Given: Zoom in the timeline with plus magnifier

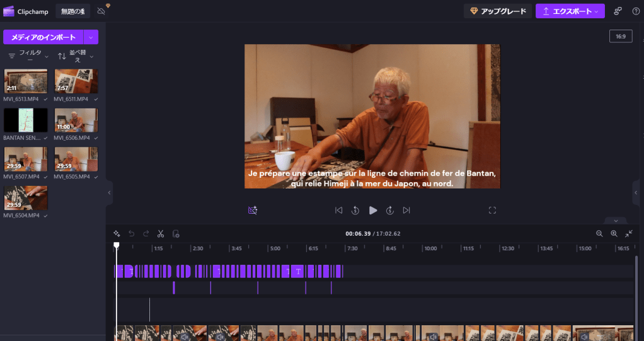Looking at the screenshot, I should tap(614, 233).
